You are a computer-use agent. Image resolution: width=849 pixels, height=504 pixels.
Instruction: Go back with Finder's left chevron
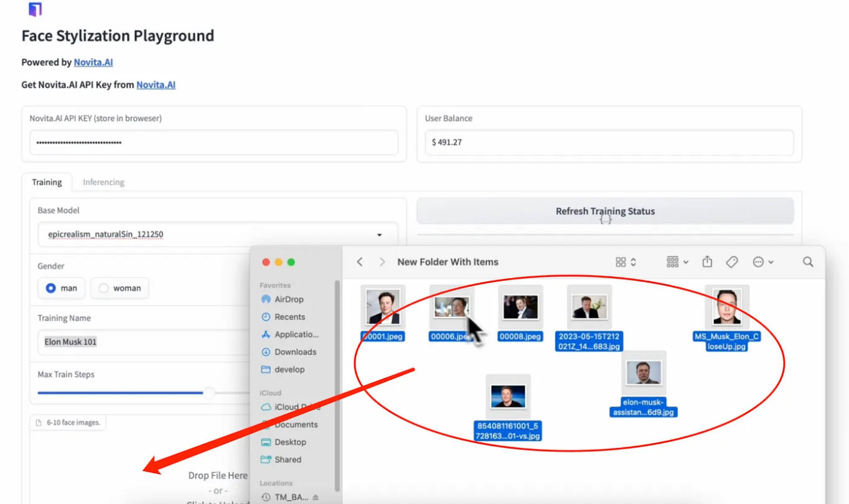point(360,262)
